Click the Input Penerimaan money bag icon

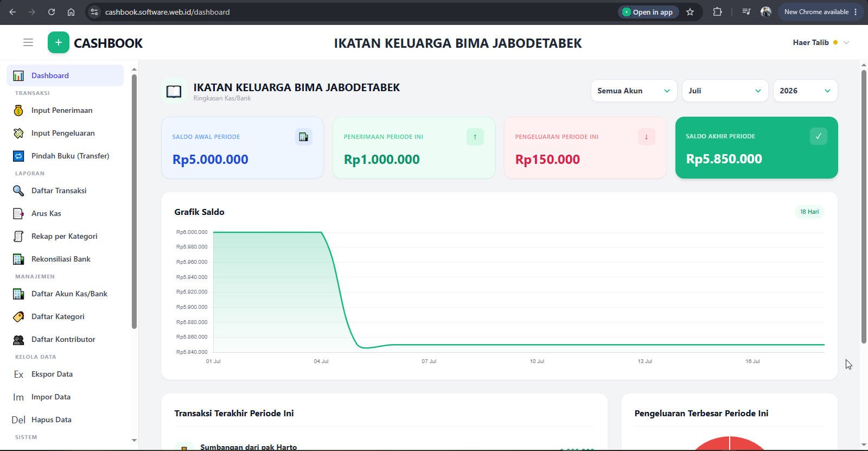pyautogui.click(x=18, y=110)
